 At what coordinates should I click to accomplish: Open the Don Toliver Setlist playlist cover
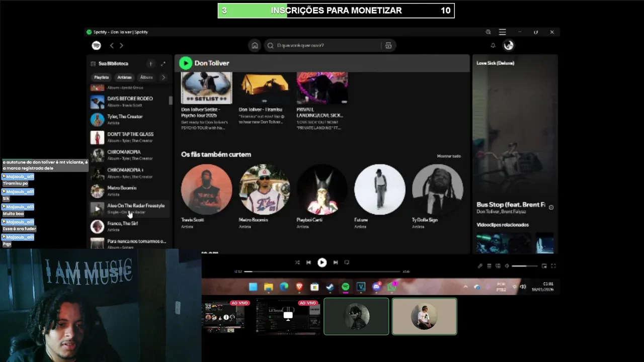(x=206, y=87)
